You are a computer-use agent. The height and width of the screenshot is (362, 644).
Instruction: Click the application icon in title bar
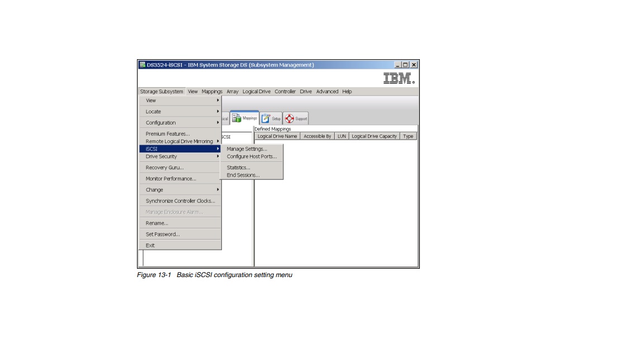point(141,65)
